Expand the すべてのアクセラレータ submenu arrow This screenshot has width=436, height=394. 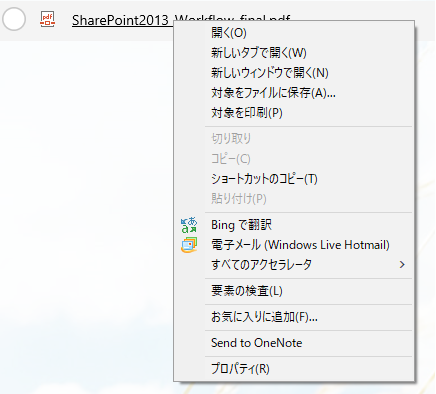coord(402,265)
